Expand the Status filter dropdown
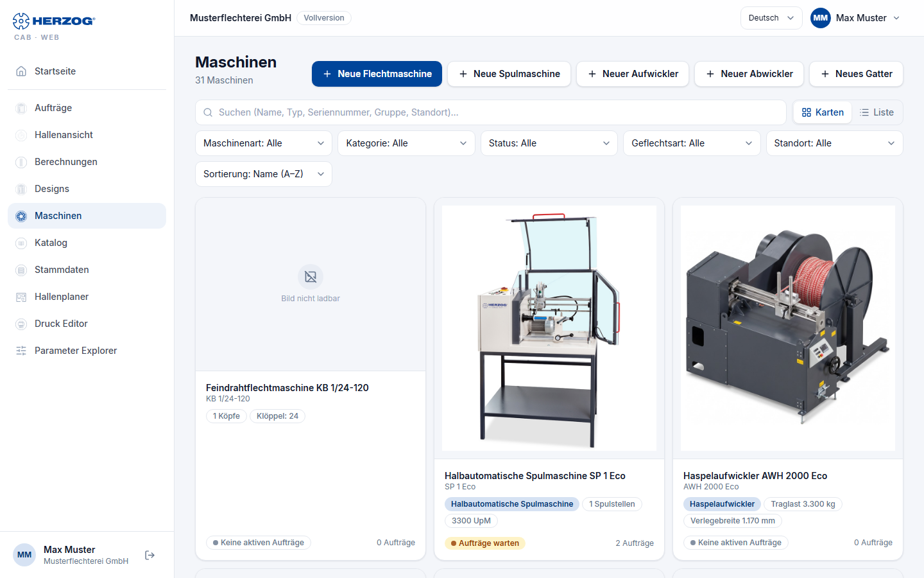 549,143
